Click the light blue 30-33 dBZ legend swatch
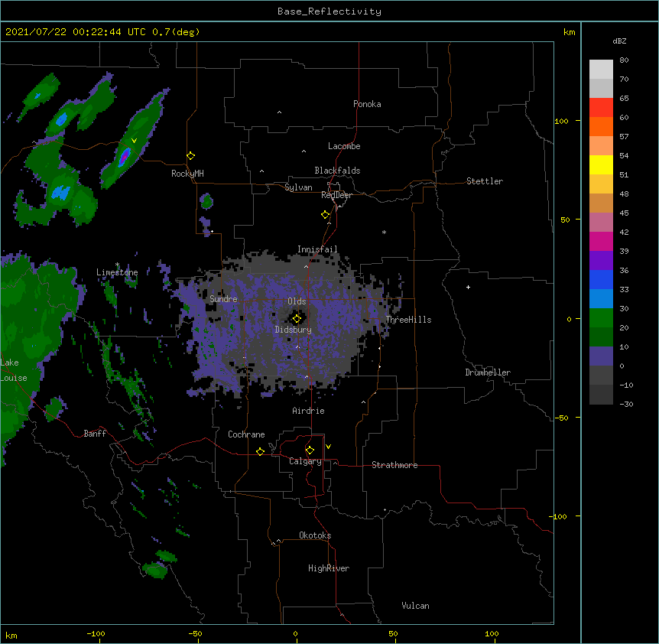The height and width of the screenshot is (644, 659). pos(601,299)
